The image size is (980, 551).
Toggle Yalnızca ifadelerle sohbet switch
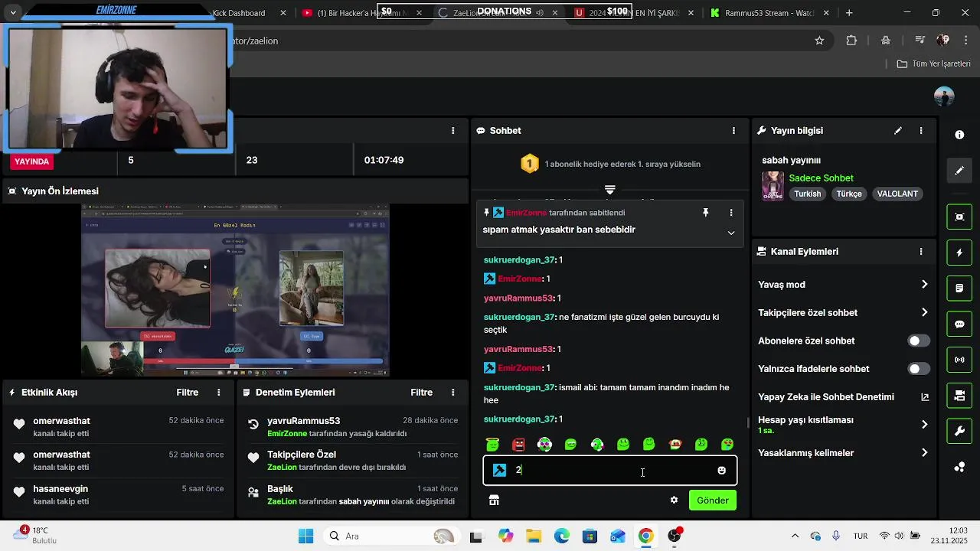(919, 369)
